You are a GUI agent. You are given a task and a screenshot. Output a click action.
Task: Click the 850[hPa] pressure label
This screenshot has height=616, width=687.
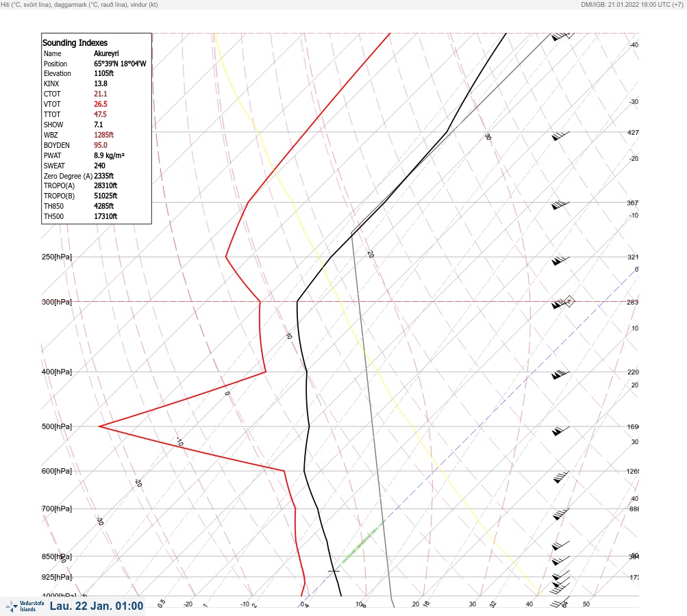[57, 557]
